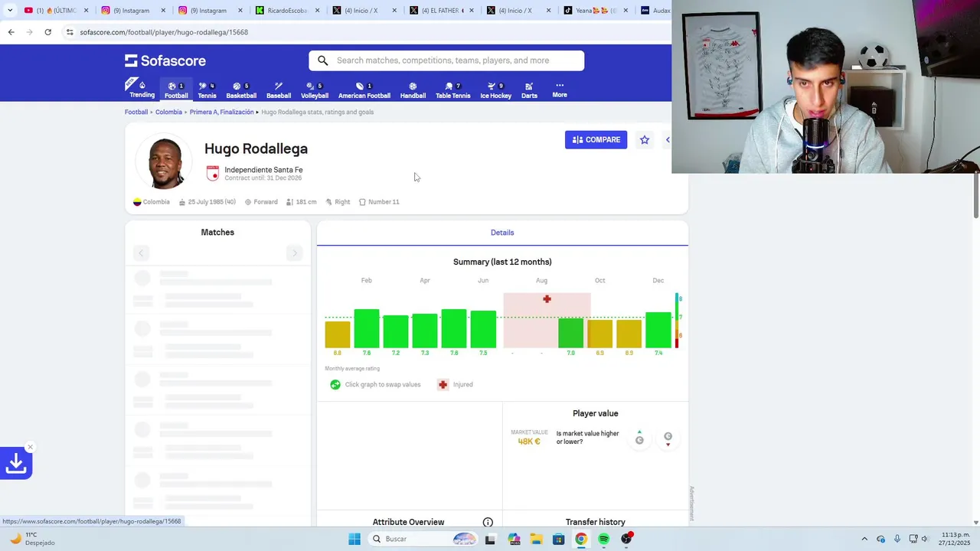This screenshot has height=551, width=980.
Task: Click the COMPARE button
Action: tap(596, 139)
